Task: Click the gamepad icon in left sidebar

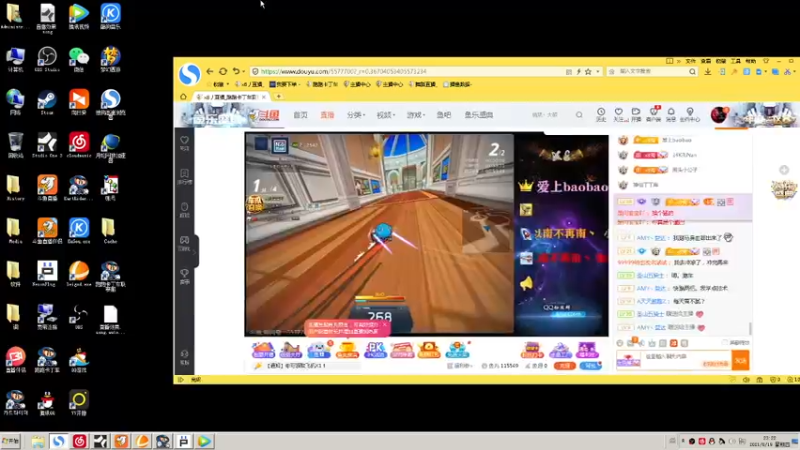Action: point(184,242)
